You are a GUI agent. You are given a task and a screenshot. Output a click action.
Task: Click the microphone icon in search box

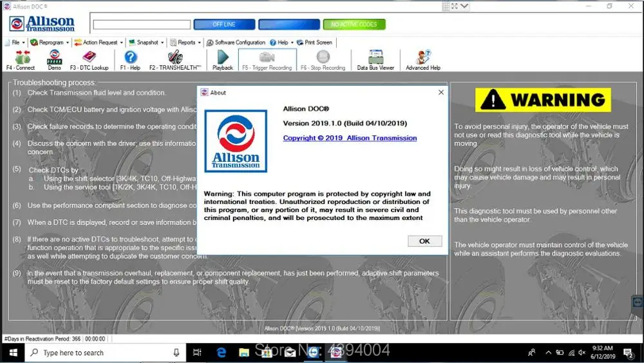[176, 353]
